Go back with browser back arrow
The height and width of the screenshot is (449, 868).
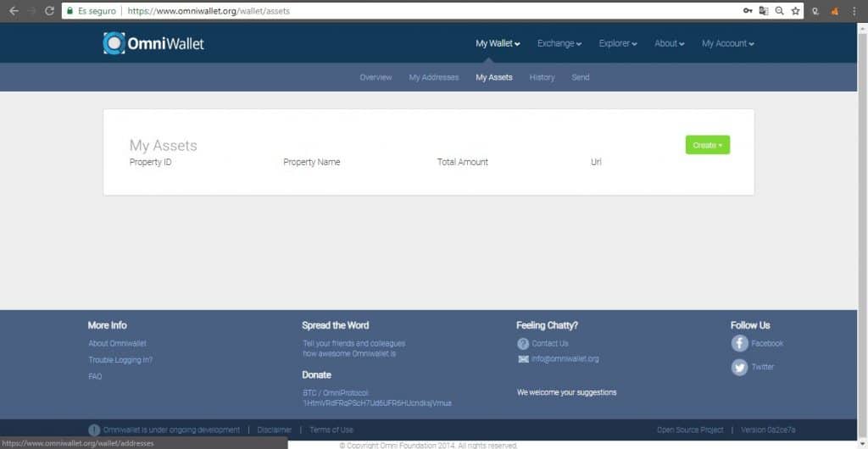point(14,11)
